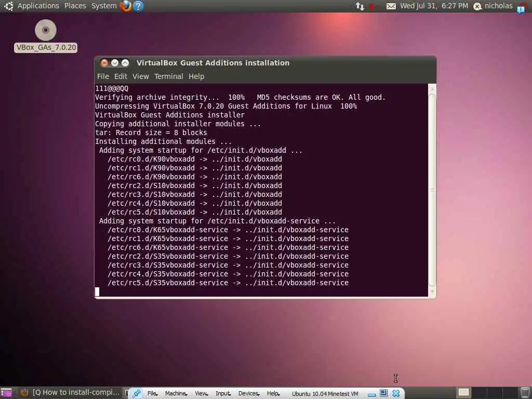
Task: Open the network connection indicator arrows
Action: click(360, 6)
